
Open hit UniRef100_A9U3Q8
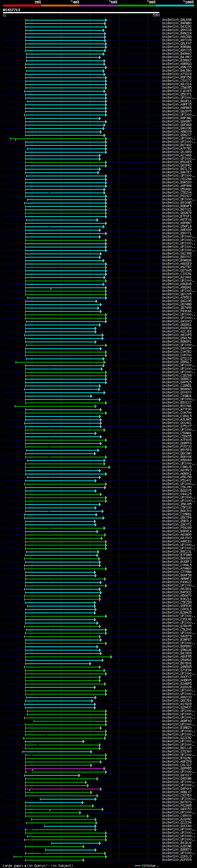[177, 37]
